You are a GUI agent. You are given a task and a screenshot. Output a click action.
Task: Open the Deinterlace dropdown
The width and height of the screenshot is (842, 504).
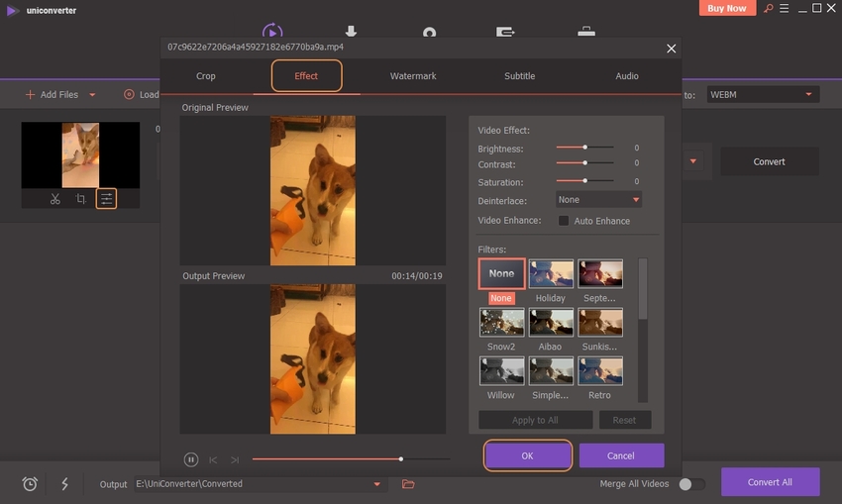(598, 200)
